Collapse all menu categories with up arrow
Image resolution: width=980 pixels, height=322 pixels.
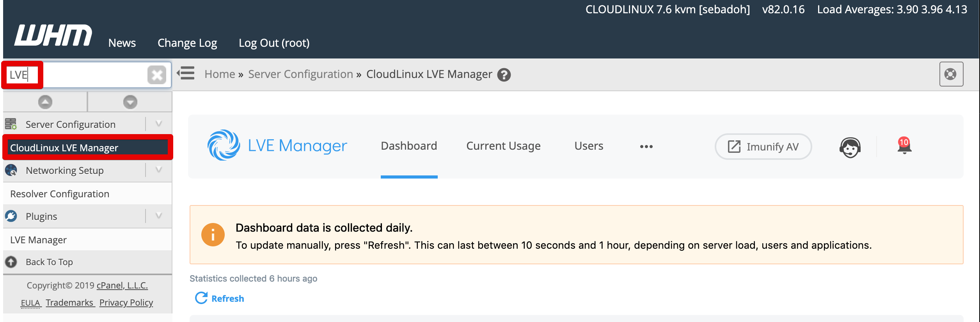(45, 102)
